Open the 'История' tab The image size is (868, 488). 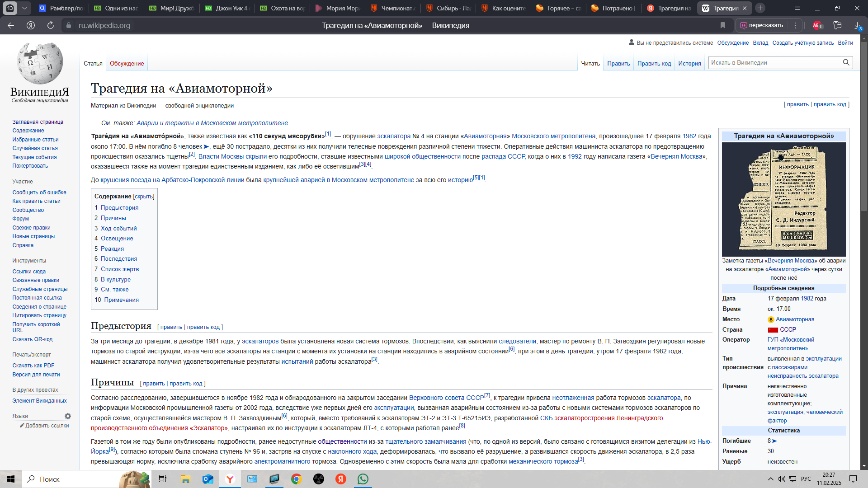point(689,64)
